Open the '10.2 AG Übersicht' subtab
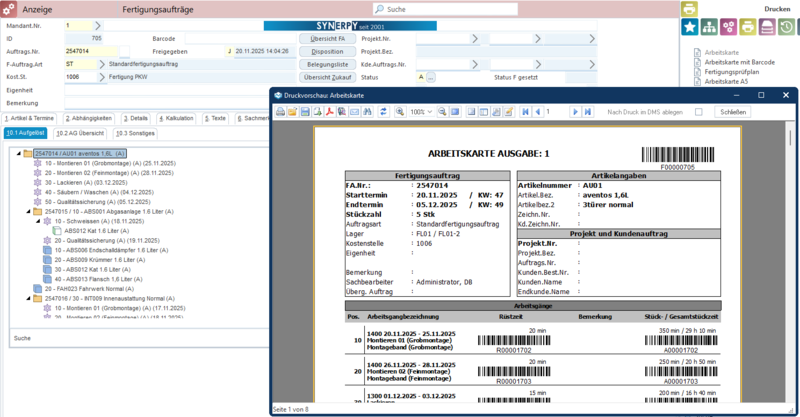This screenshot has width=800, height=417. click(x=80, y=132)
